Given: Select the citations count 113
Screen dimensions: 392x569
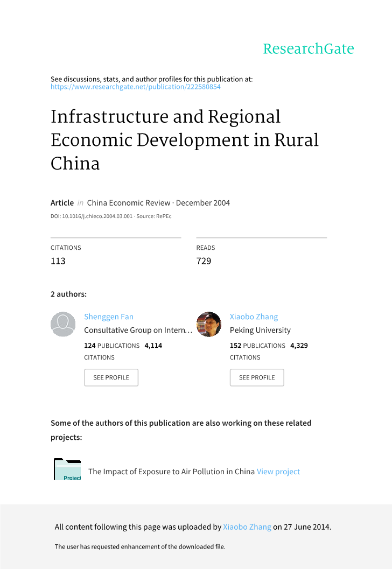Looking at the screenshot, I should click(x=58, y=261).
